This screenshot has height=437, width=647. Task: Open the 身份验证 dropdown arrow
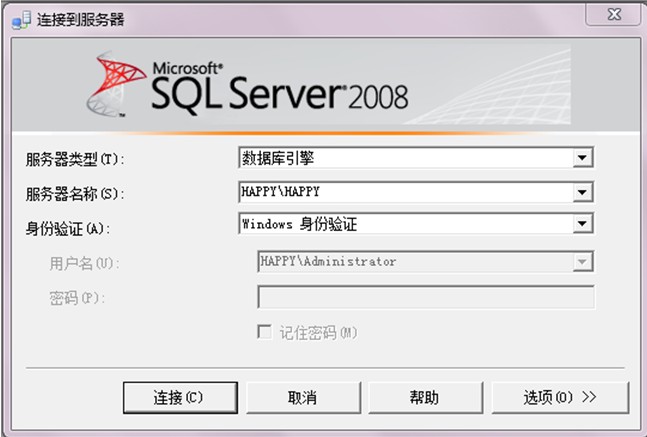582,224
